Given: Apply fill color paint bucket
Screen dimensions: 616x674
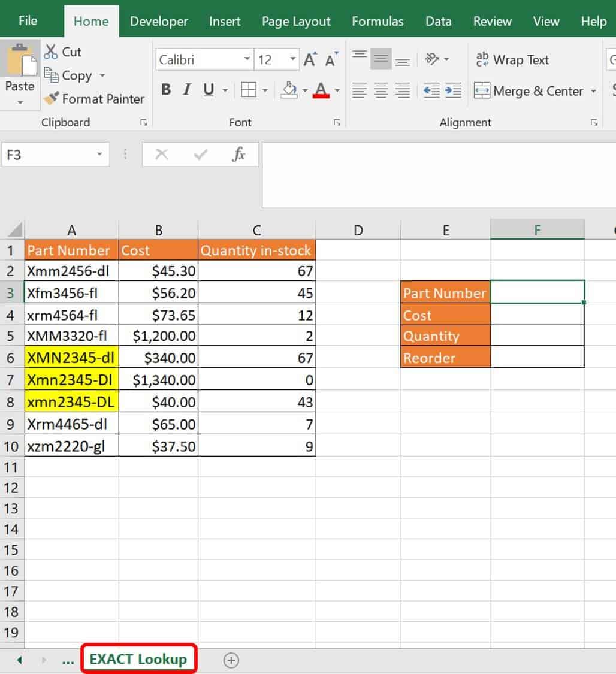Looking at the screenshot, I should click(289, 90).
